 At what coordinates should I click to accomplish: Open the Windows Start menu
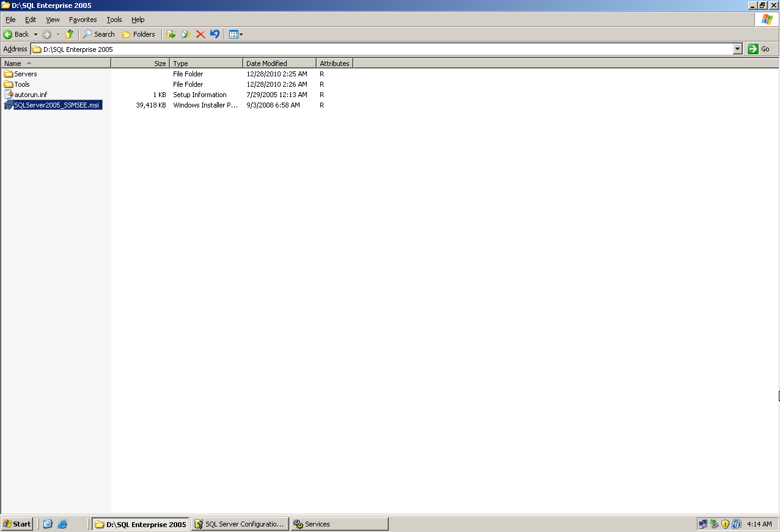click(17, 524)
